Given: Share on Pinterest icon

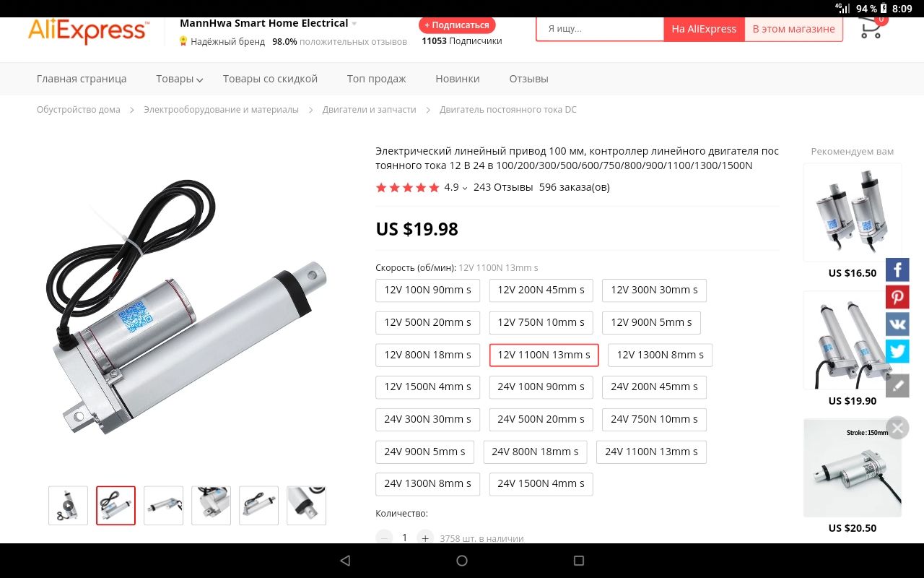Looking at the screenshot, I should coord(897,297).
